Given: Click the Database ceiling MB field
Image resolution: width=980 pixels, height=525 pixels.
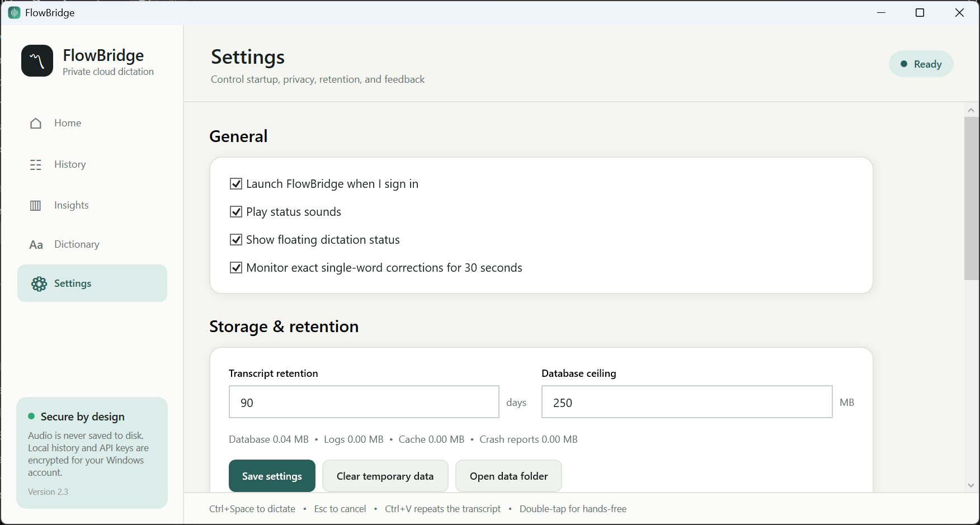Looking at the screenshot, I should pyautogui.click(x=687, y=402).
